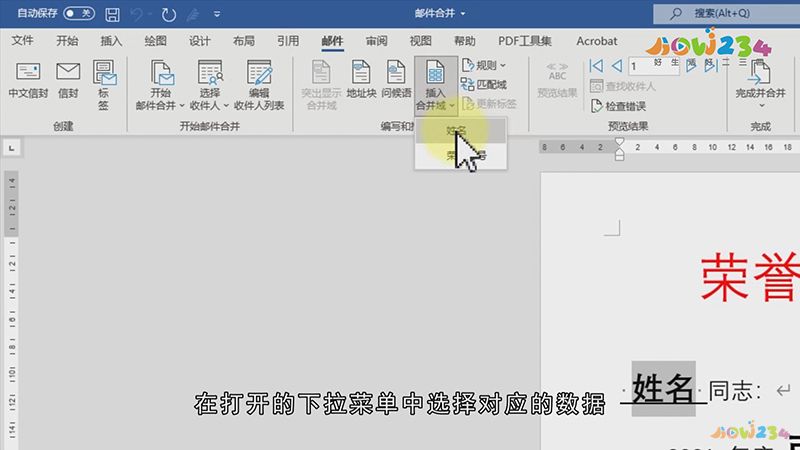Click the red 荣誉 heading text
This screenshot has height=450, width=800.
coord(750,277)
